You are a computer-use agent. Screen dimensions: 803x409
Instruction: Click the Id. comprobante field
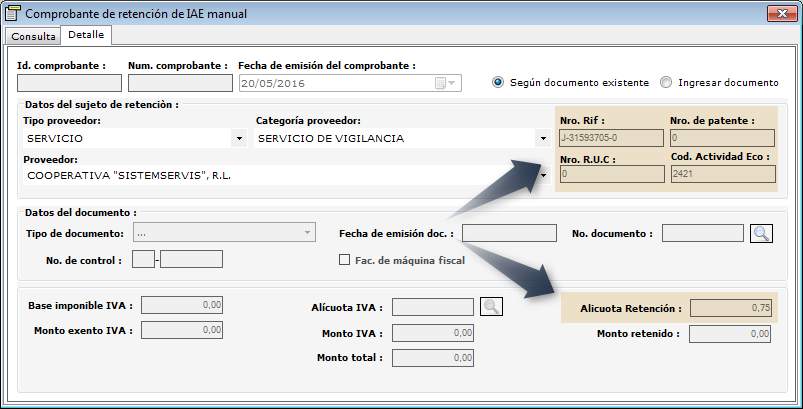click(x=69, y=83)
